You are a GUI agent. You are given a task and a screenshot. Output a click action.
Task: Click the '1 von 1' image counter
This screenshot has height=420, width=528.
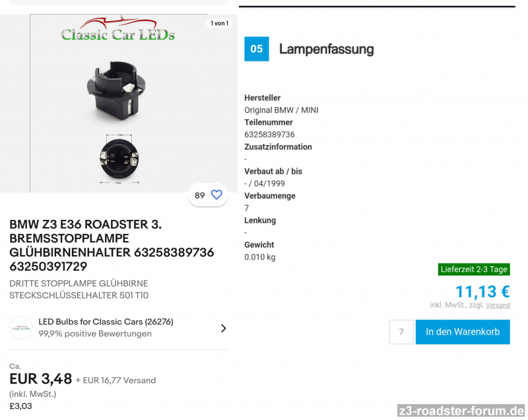point(220,23)
